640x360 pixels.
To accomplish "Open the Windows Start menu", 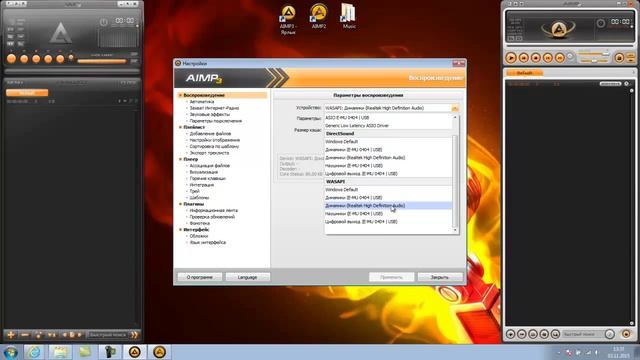I will [x=10, y=352].
